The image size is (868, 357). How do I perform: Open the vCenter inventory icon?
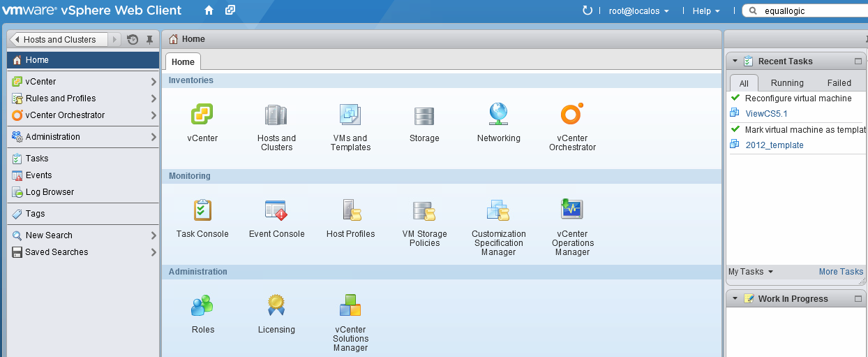coord(202,115)
